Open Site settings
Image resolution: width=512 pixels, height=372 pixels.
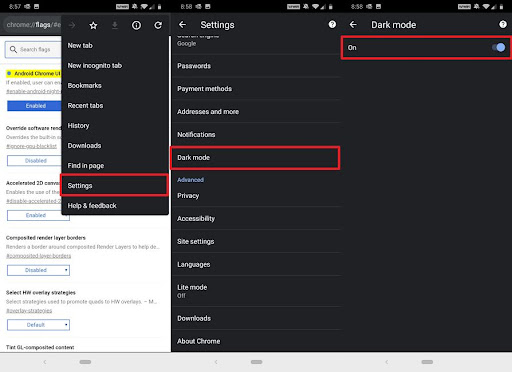[x=256, y=241]
